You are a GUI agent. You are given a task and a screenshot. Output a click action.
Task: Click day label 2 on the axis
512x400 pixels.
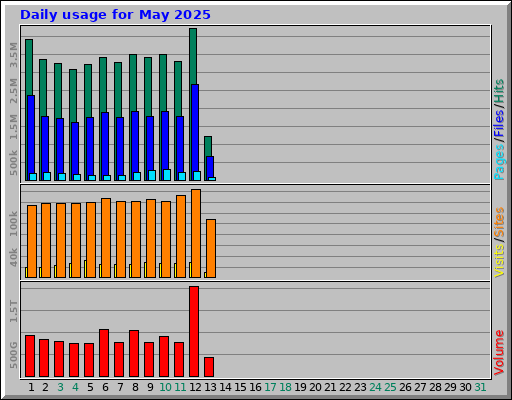coord(46,387)
